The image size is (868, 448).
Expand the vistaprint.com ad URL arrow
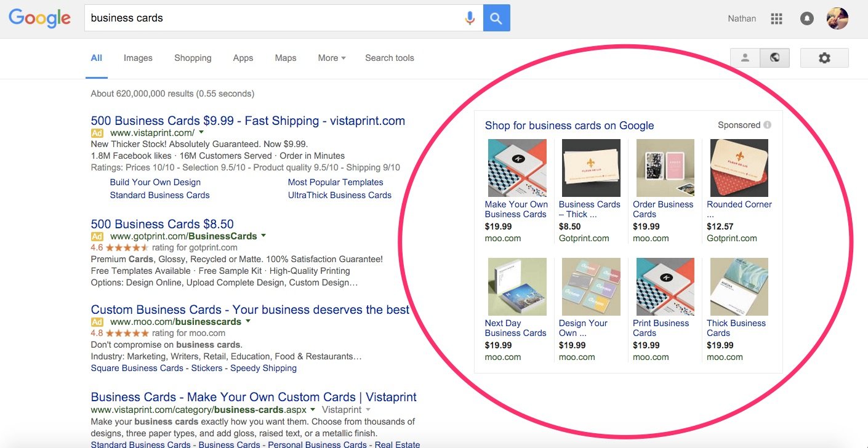point(201,132)
